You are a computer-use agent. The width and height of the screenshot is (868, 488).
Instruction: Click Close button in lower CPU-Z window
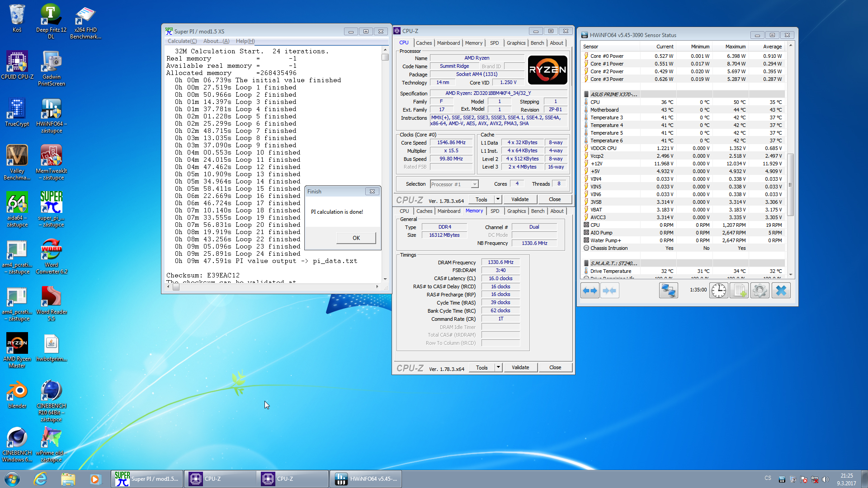click(x=555, y=367)
